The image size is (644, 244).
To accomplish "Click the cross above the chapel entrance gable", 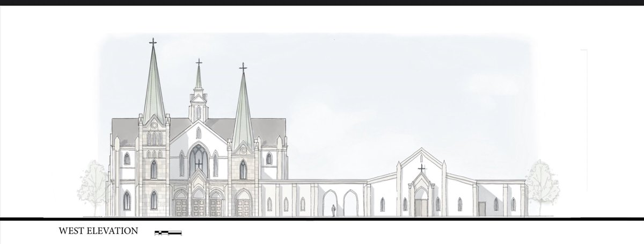I will pyautogui.click(x=421, y=169).
